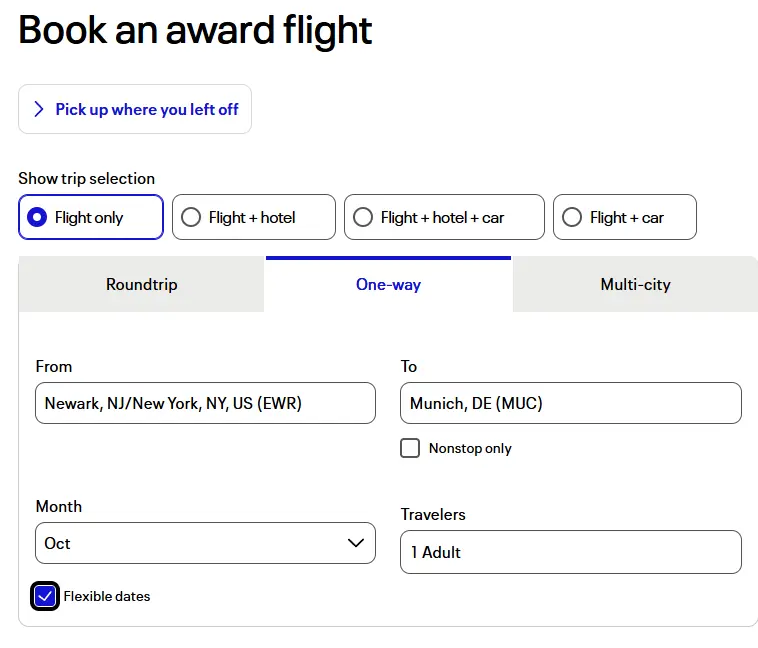This screenshot has width=758, height=648.
Task: Click the To field with Munich MUC
Action: (570, 403)
